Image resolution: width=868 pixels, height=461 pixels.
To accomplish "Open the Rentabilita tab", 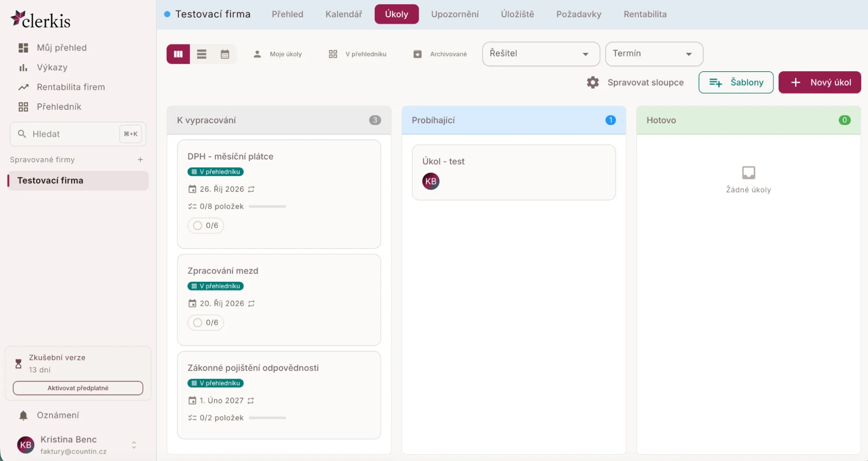I will 645,14.
